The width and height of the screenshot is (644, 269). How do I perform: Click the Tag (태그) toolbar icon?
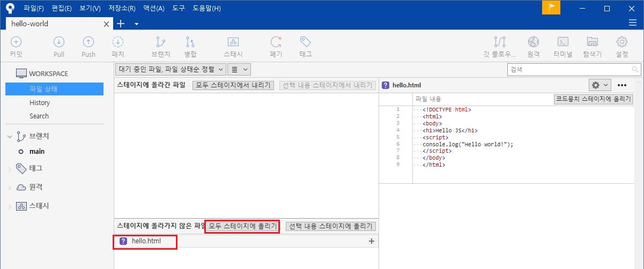pyautogui.click(x=306, y=42)
